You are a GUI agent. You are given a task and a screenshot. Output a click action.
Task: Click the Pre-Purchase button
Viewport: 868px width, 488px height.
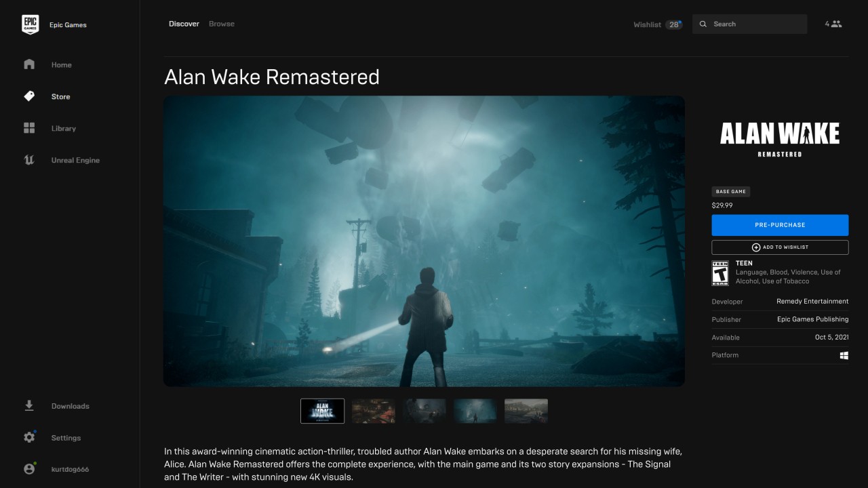(x=780, y=225)
